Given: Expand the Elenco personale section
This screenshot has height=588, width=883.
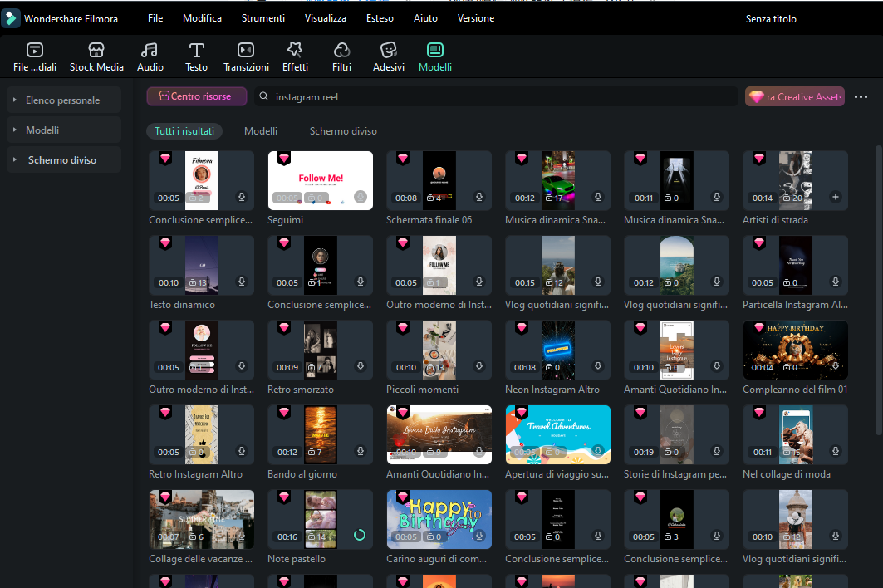Looking at the screenshot, I should pyautogui.click(x=63, y=100).
